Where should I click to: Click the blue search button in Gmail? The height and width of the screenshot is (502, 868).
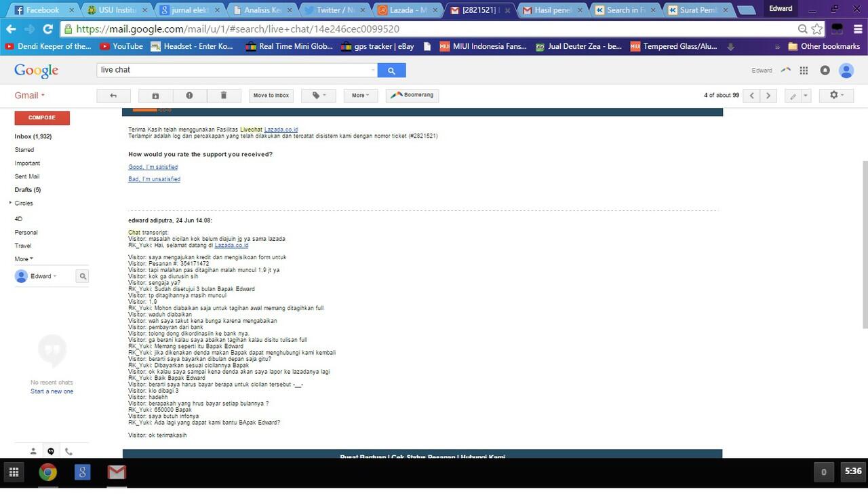tap(391, 70)
